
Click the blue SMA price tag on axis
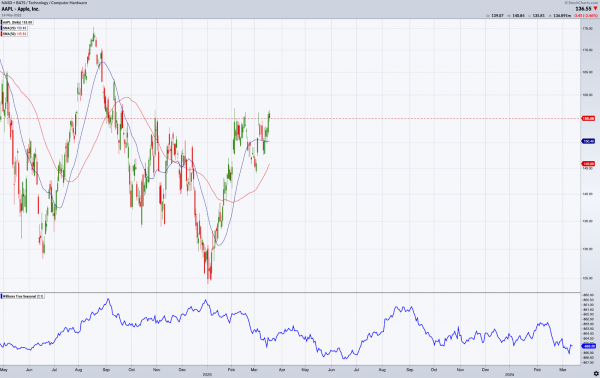click(x=588, y=141)
